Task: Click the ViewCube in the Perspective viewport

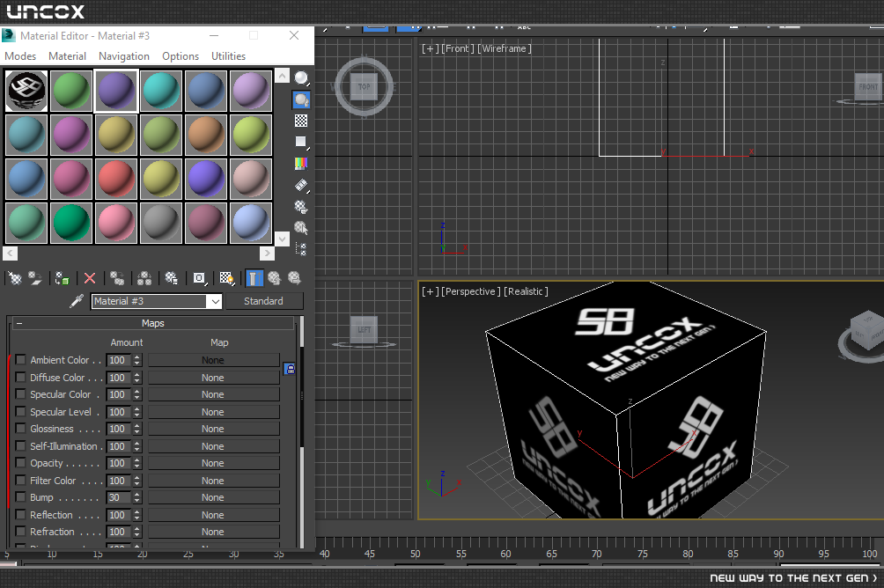Action: (x=866, y=331)
